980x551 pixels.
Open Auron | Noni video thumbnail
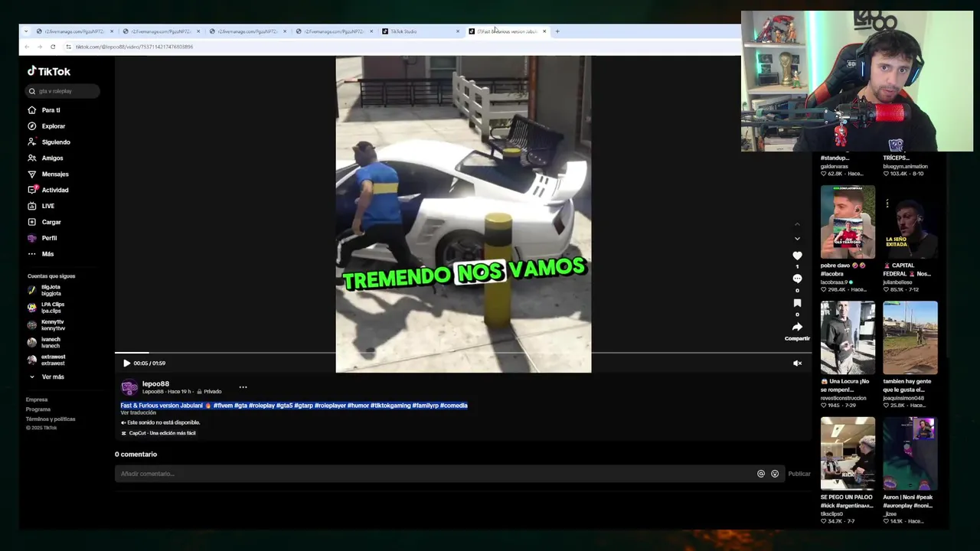click(x=910, y=453)
